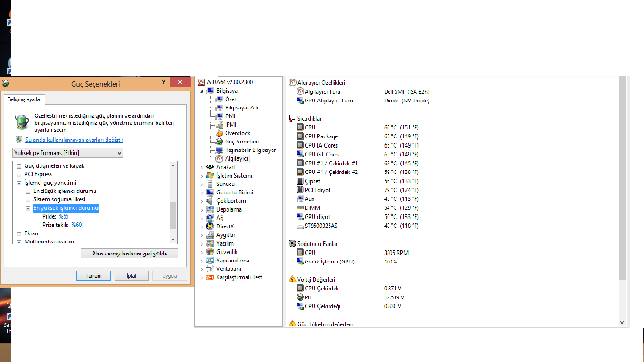The image size is (644, 362).
Task: Click the Yazılım software icon
Action: (x=210, y=244)
